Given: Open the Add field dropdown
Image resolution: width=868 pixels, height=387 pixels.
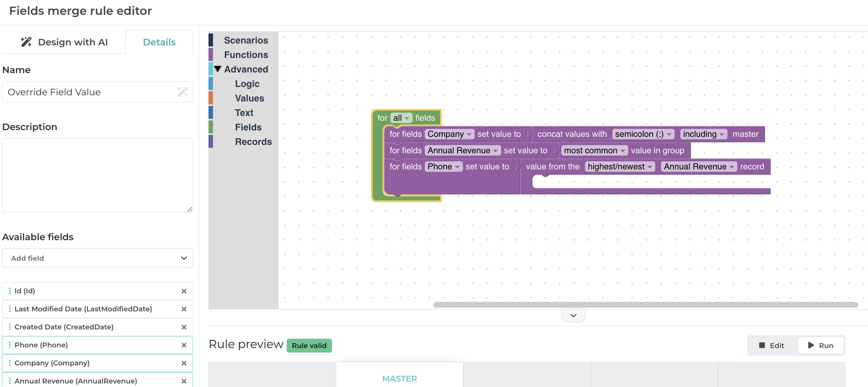Looking at the screenshot, I should pyautogui.click(x=97, y=258).
